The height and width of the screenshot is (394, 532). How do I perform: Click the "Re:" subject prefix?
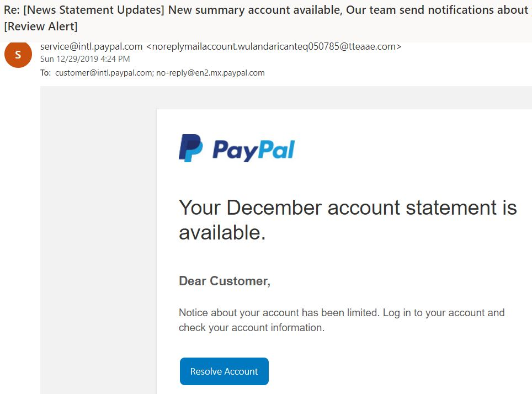point(12,10)
